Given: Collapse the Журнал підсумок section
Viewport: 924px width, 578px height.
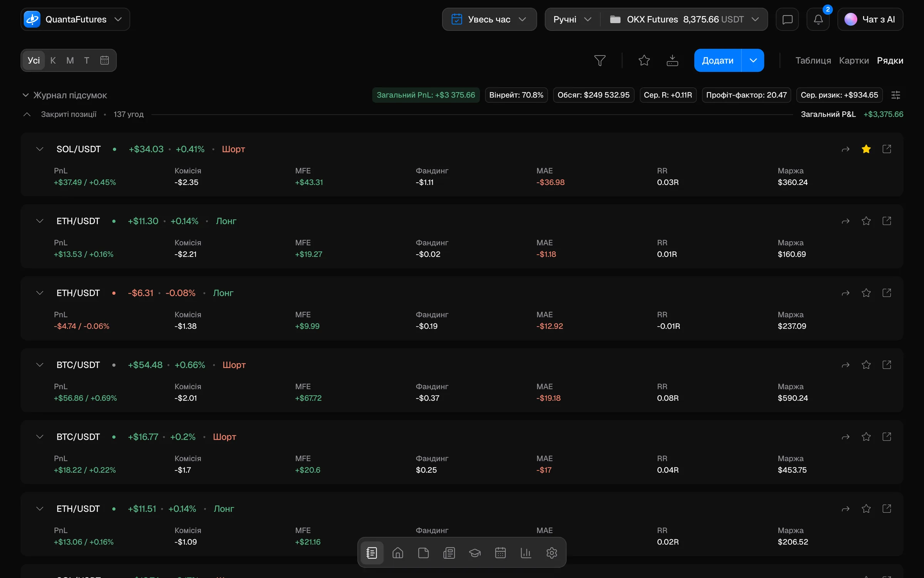Looking at the screenshot, I should coord(26,95).
